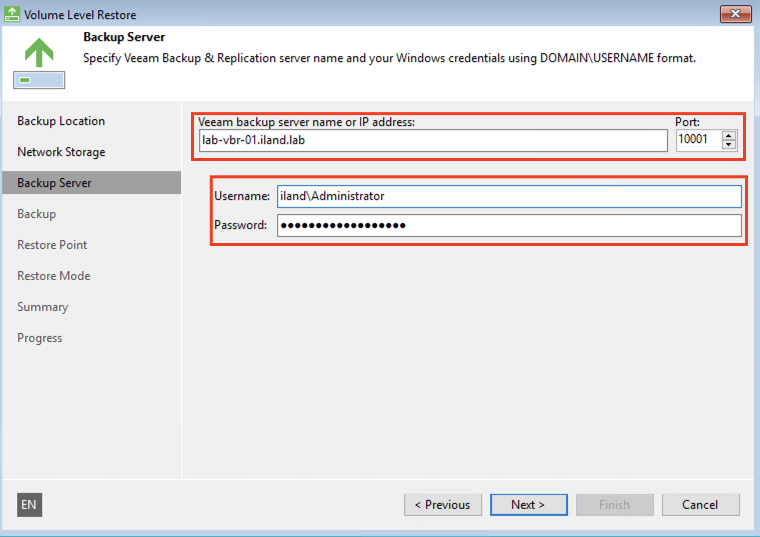Click into the Password field
760x537 pixels.
[509, 225]
